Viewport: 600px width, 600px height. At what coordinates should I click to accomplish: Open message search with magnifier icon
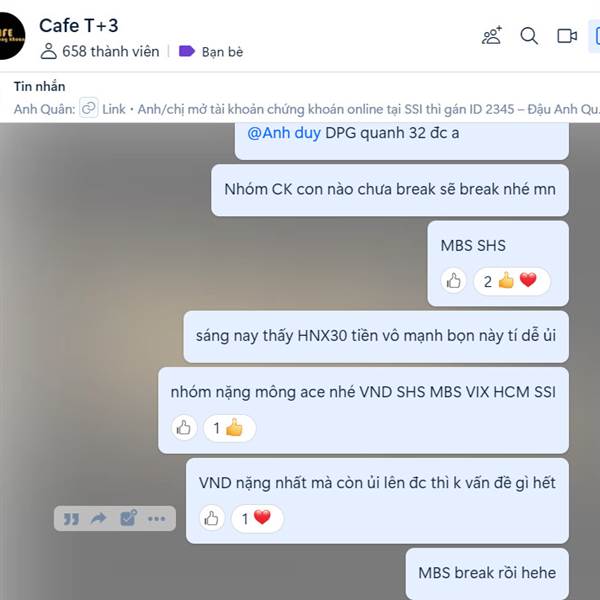click(x=529, y=36)
